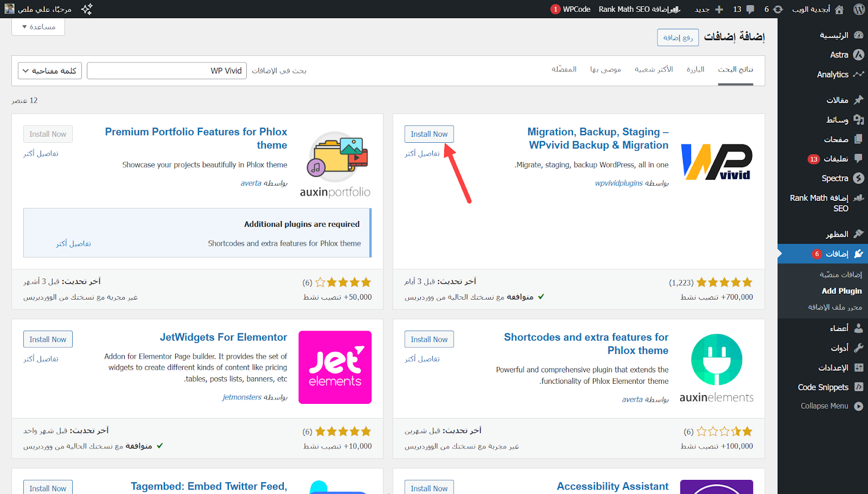Click the رفع إضافة upload button
The width and height of the screenshot is (868, 494).
tap(678, 37)
